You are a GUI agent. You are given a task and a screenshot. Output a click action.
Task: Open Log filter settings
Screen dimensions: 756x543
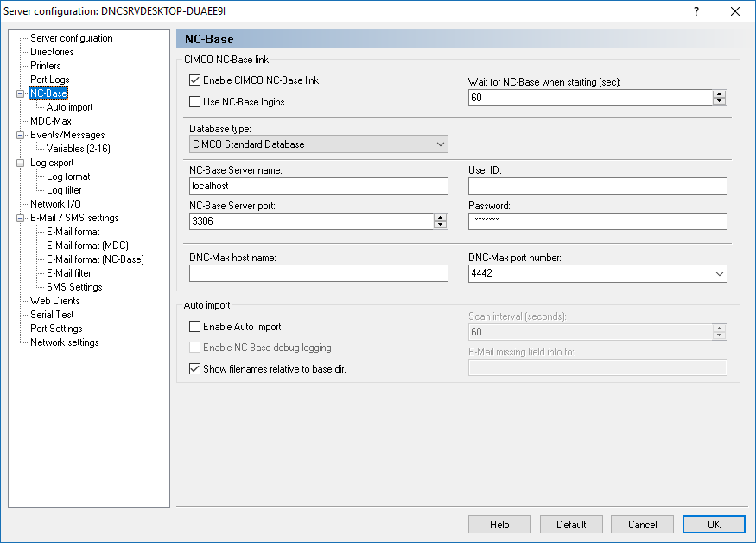pyautogui.click(x=64, y=190)
